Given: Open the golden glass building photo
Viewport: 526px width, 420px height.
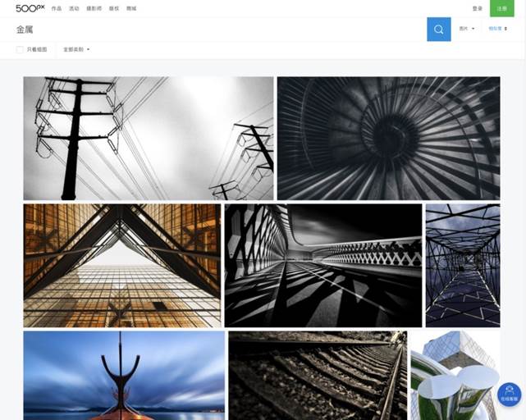Looking at the screenshot, I should tap(122, 265).
